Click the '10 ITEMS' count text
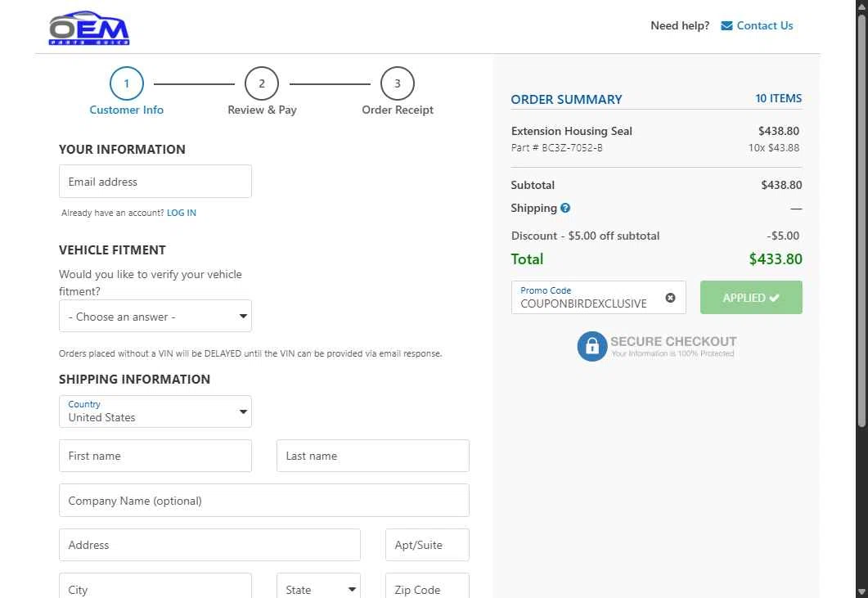The width and height of the screenshot is (868, 598). [x=778, y=98]
